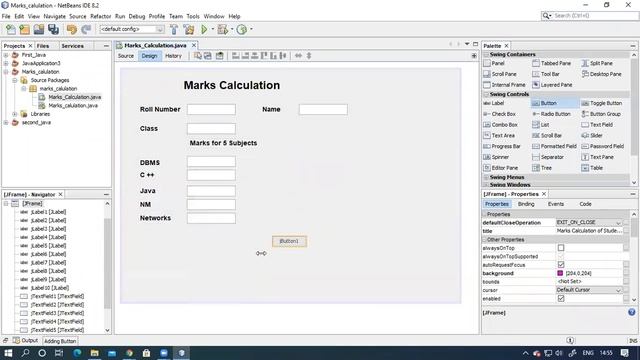Viewport: 640px width, 360px height.
Task: Select jTextField3 in the Navigator
Action: pyautogui.click(x=57, y=313)
